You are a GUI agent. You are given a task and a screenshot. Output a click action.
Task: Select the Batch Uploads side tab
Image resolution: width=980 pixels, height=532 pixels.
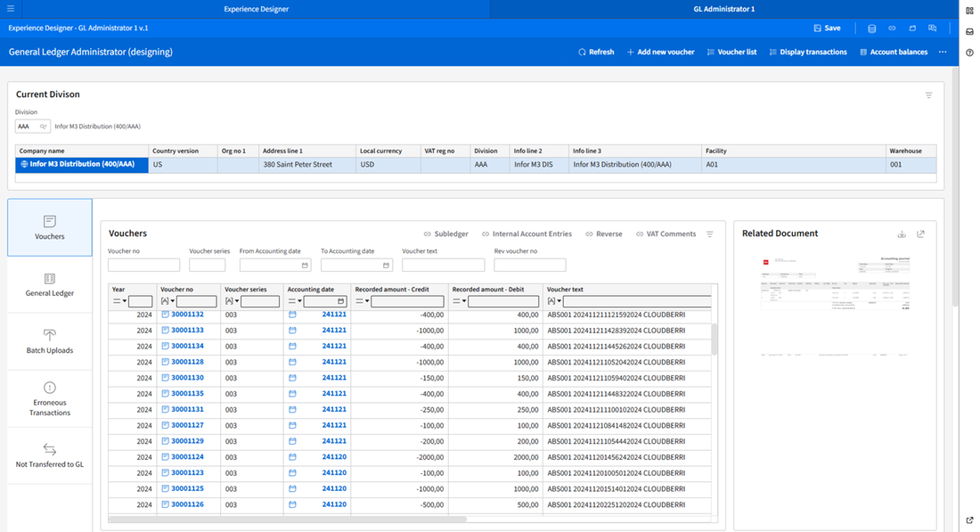point(50,341)
